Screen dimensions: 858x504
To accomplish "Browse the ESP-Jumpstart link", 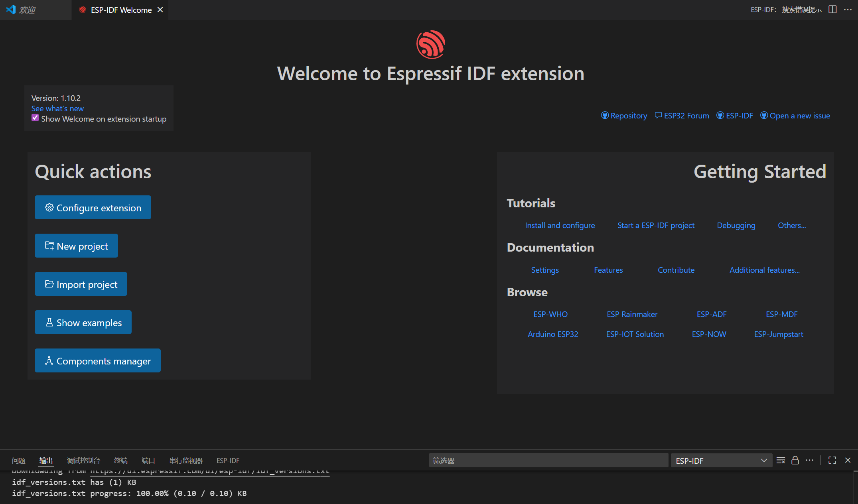I will [779, 334].
